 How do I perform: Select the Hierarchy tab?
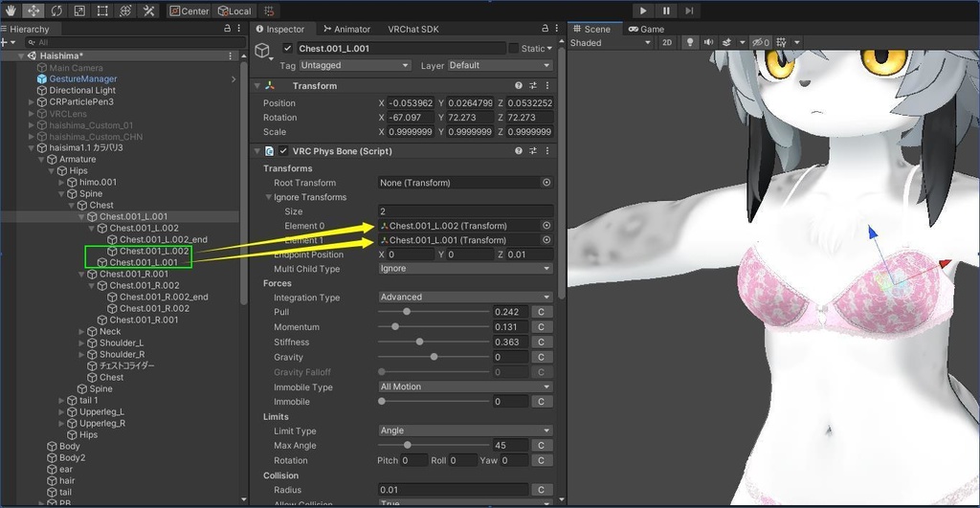(25, 29)
